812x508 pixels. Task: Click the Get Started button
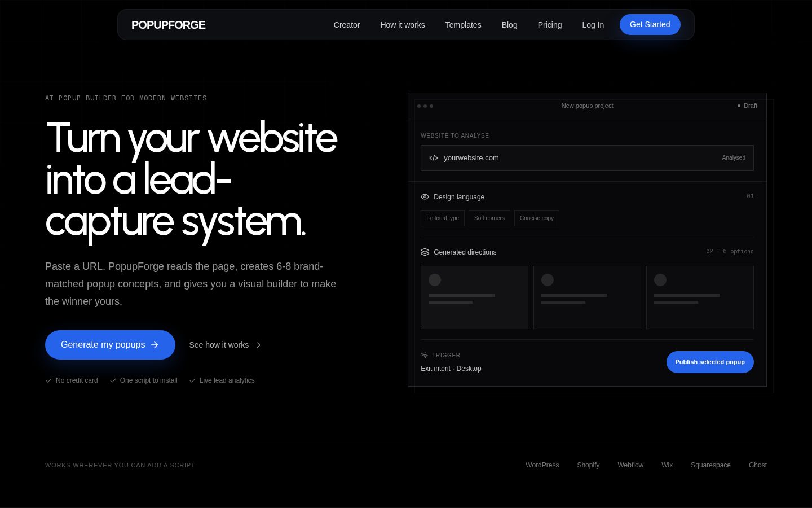coord(650,24)
